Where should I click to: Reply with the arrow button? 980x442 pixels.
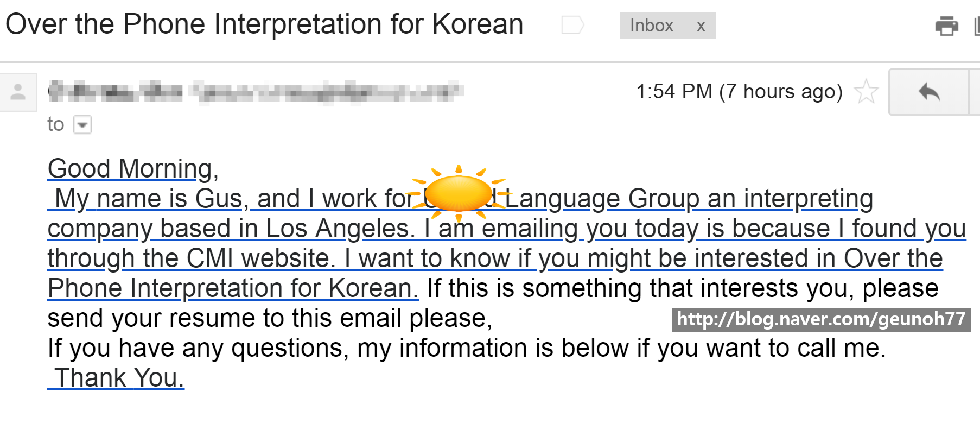coord(929,92)
